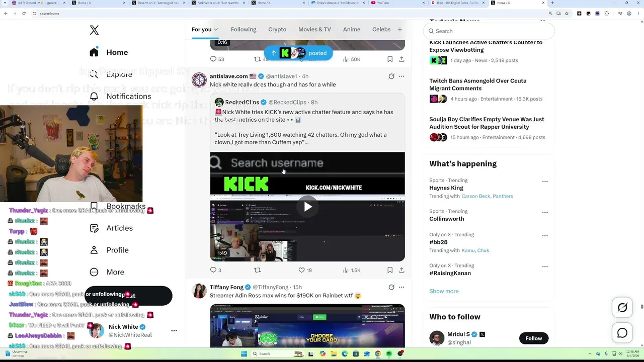The image size is (644, 362).
Task: Share the top post in the feed
Action: point(401,59)
